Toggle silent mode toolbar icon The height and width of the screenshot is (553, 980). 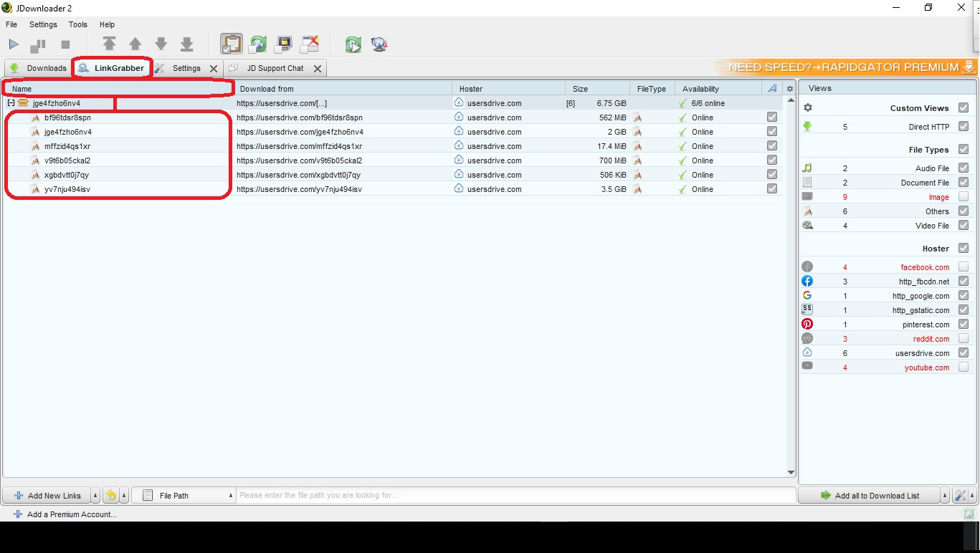pos(310,44)
